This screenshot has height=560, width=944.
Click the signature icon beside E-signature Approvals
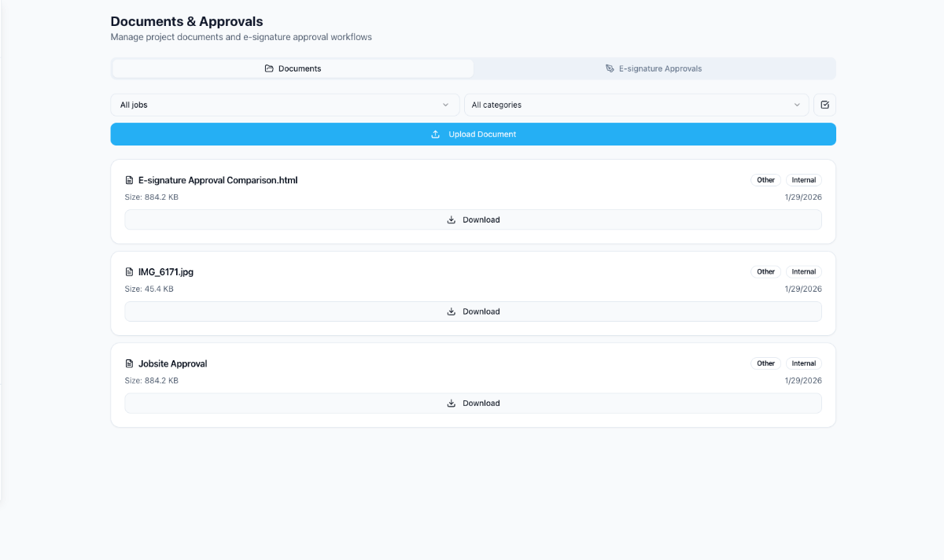[610, 68]
